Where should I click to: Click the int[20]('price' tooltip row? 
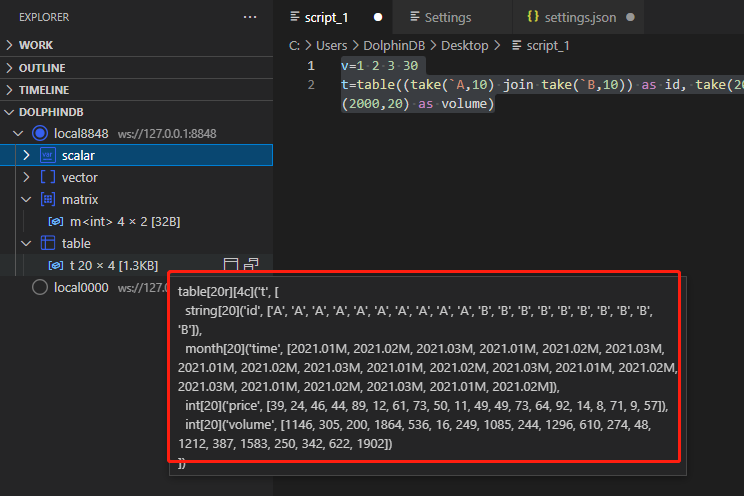pos(427,406)
